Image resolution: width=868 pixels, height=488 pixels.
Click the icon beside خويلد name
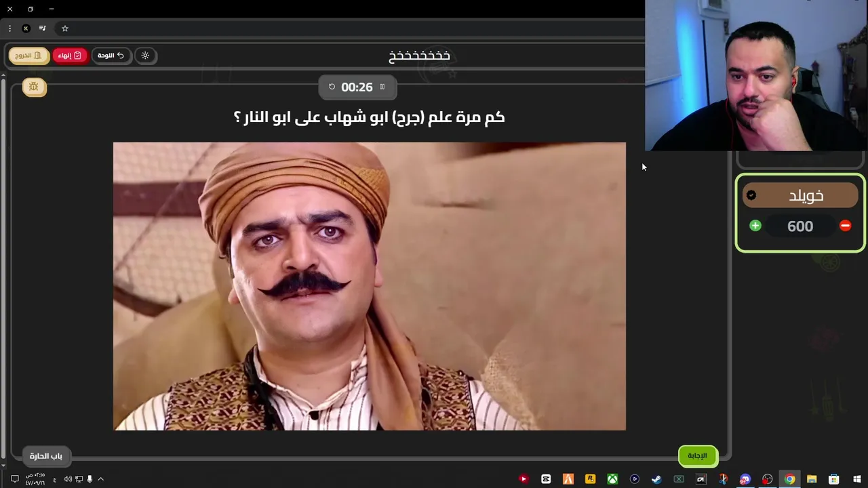751,195
